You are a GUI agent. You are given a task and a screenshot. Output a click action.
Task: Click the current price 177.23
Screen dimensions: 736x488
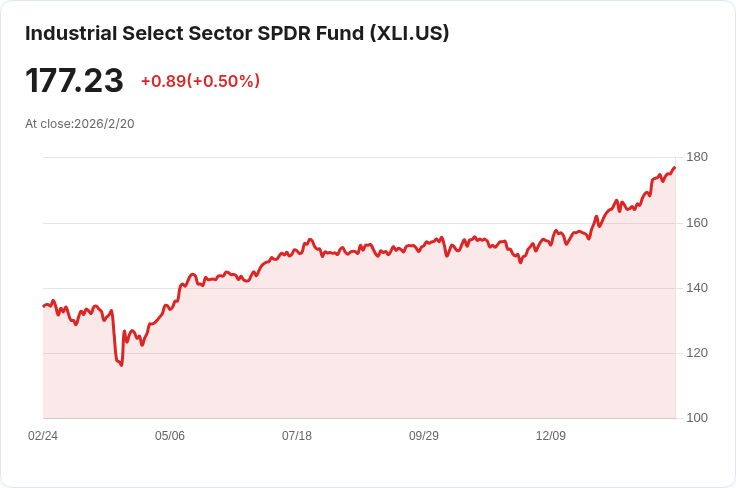74,80
